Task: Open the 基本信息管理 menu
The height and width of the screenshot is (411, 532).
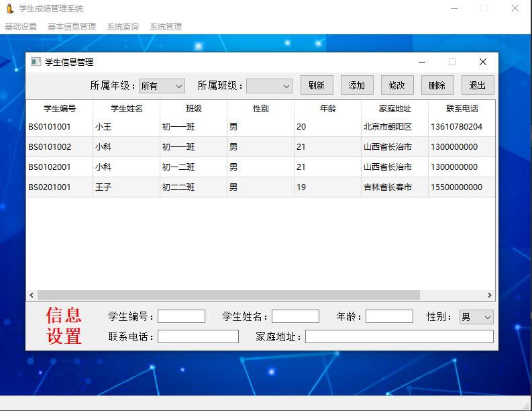Action: [x=72, y=27]
